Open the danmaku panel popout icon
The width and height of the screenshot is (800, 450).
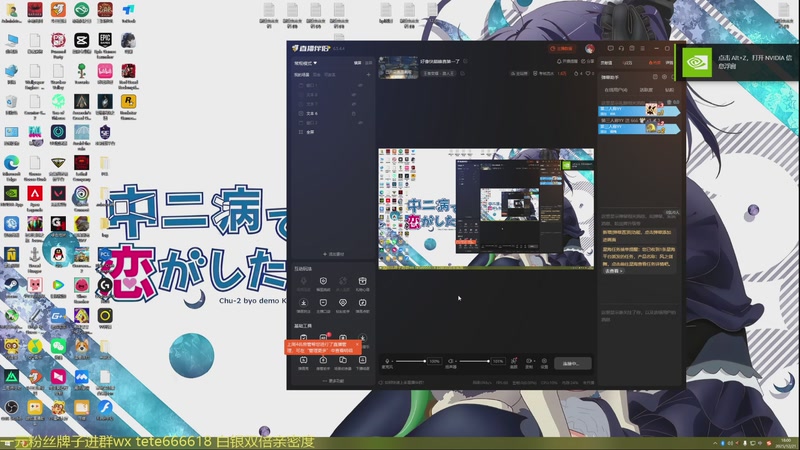655,77
